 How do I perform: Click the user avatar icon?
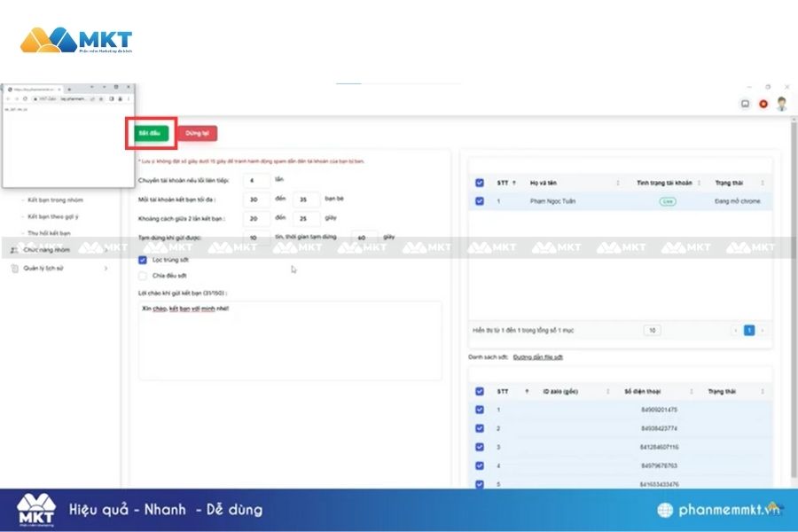pyautogui.click(x=781, y=104)
